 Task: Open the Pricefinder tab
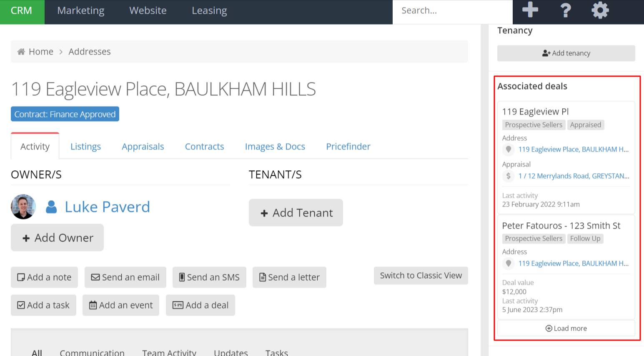point(348,147)
